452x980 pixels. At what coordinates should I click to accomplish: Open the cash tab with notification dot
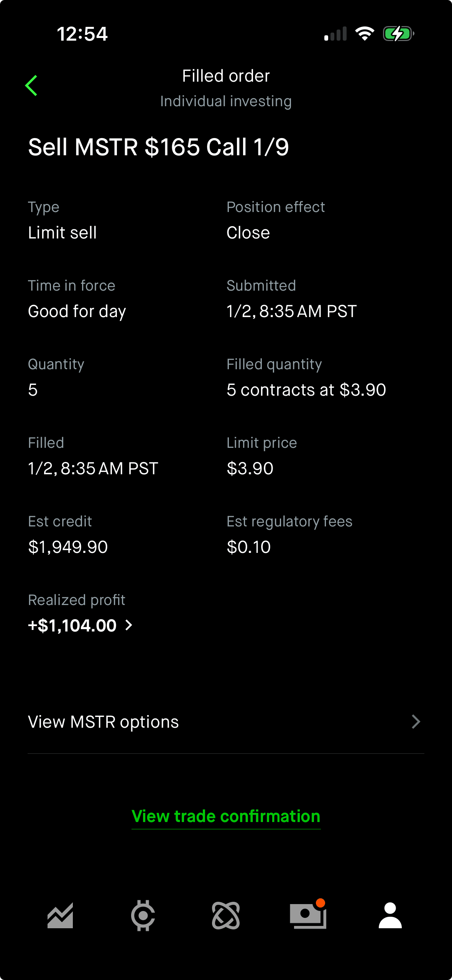pos(308,916)
